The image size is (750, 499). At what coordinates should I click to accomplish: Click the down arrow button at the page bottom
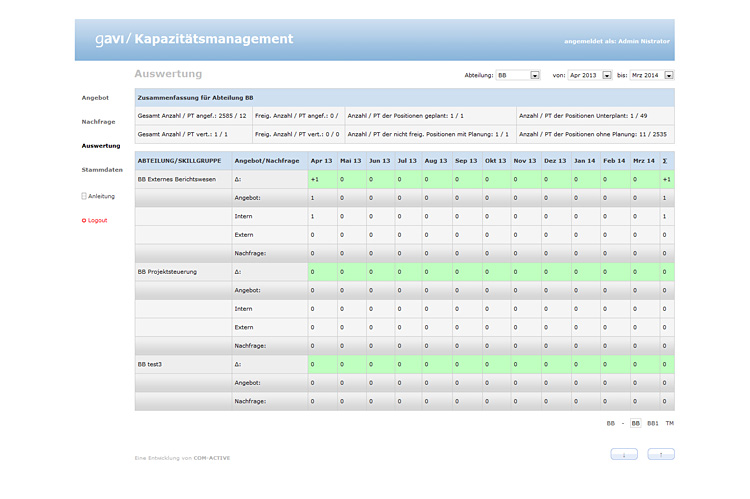(624, 454)
